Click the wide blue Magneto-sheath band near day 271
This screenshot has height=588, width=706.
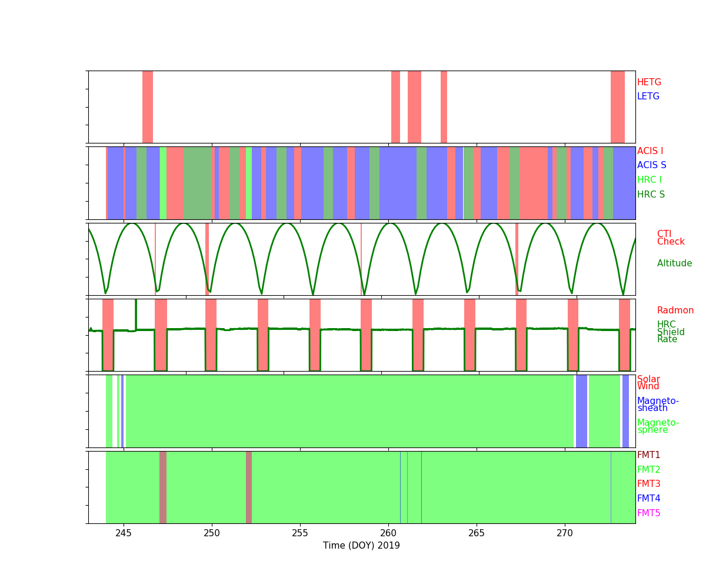pos(581,411)
